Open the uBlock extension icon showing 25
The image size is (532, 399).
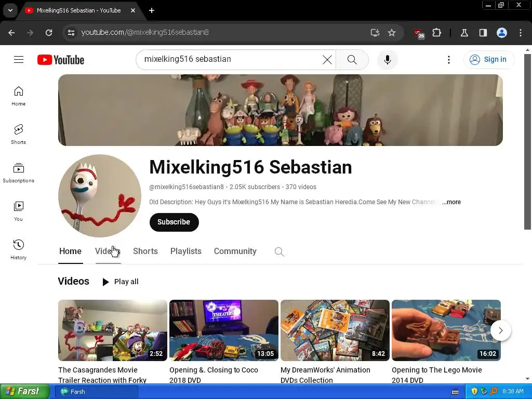coord(419,33)
